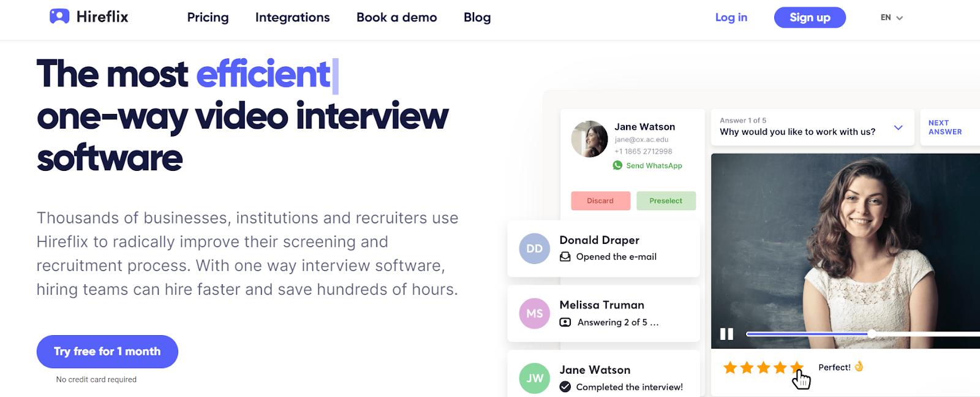Click the phone number +1 1865 2712998
The width and height of the screenshot is (980, 397).
tap(643, 151)
